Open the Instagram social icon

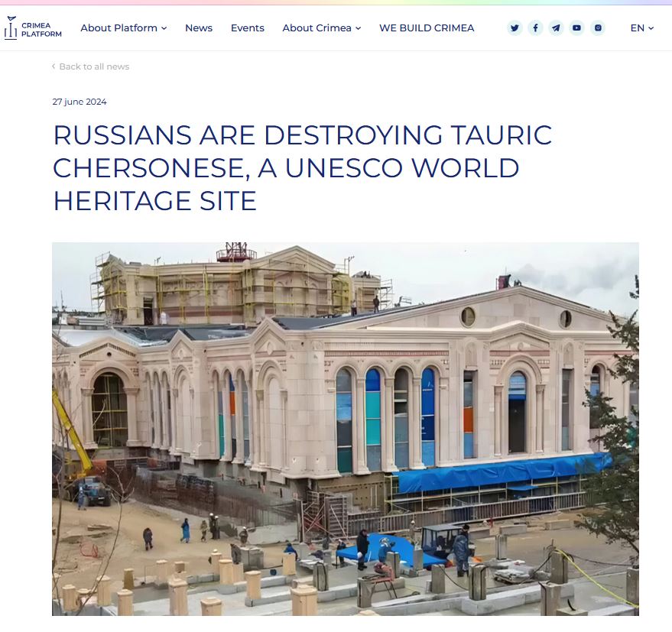coord(598,28)
